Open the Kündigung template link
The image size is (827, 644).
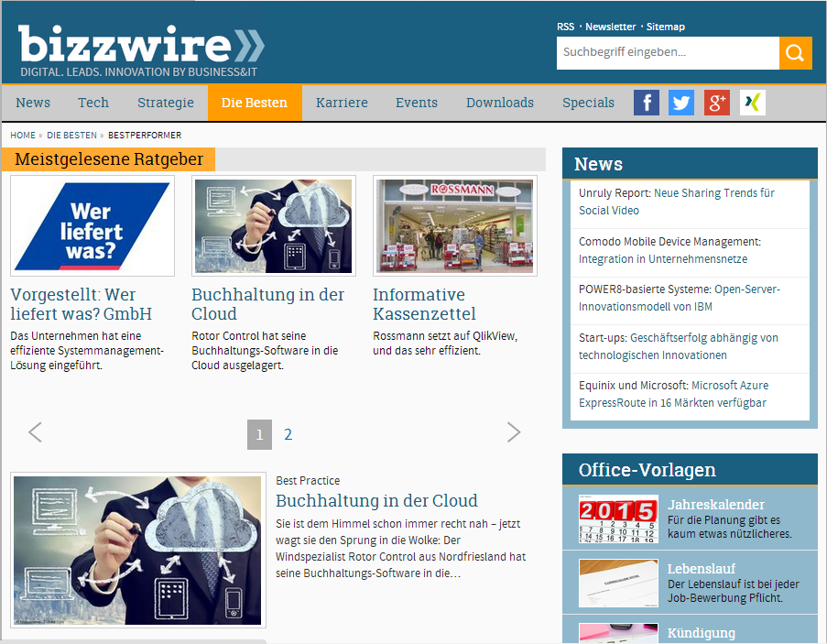[x=701, y=633]
